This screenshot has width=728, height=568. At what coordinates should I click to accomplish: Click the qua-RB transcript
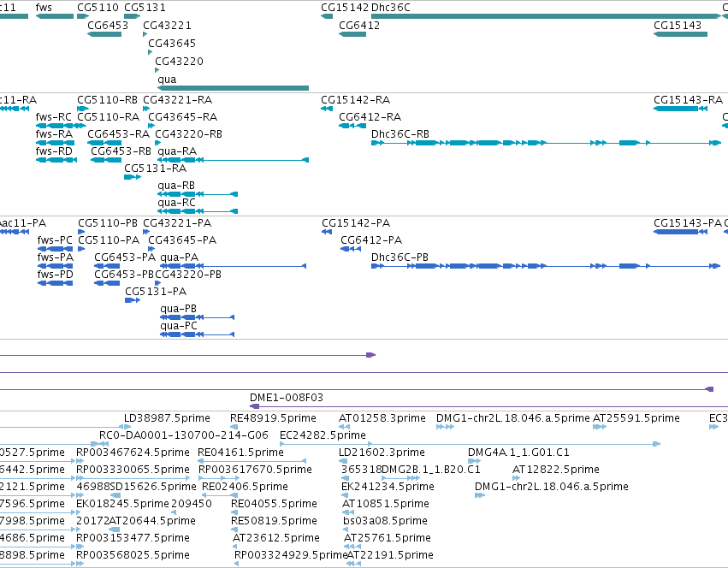click(x=198, y=194)
